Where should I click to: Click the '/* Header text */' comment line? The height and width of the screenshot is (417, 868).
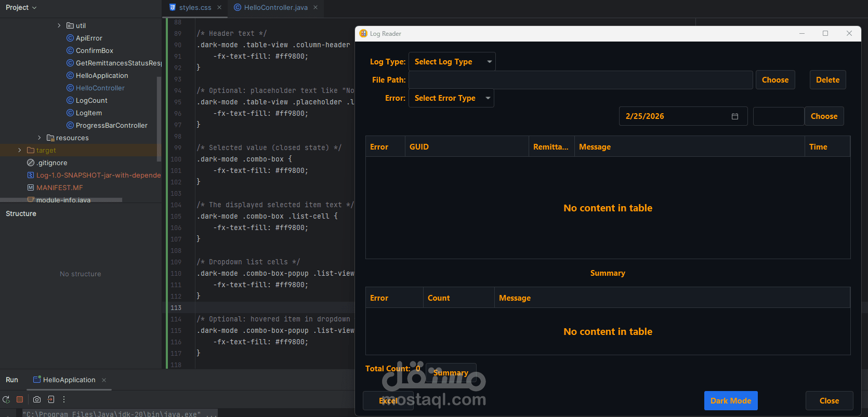pos(232,33)
